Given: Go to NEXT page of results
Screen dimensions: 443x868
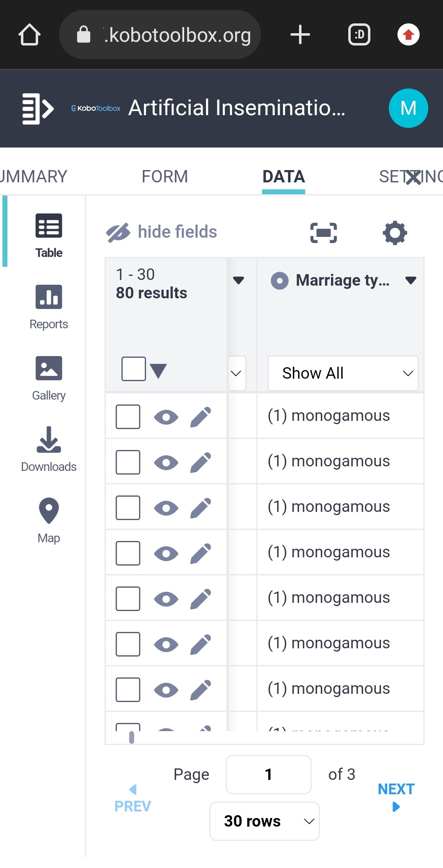Looking at the screenshot, I should [396, 795].
